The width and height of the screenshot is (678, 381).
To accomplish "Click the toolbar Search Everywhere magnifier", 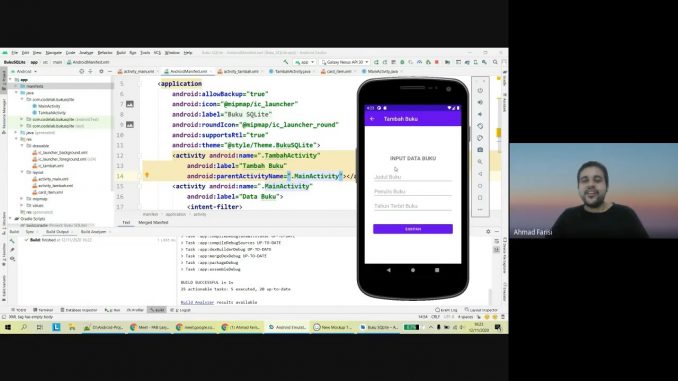I will (x=495, y=62).
